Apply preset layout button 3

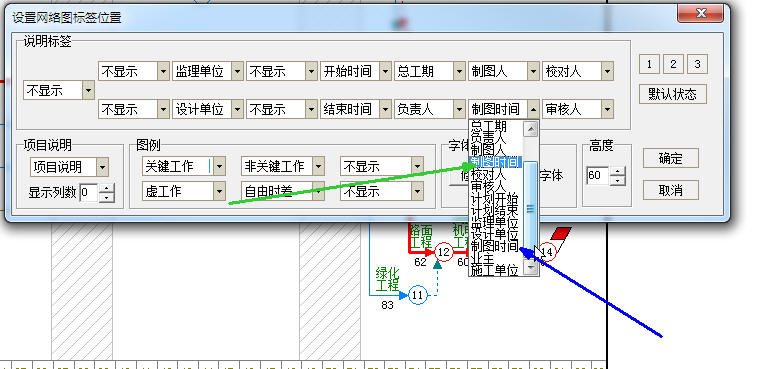click(697, 64)
